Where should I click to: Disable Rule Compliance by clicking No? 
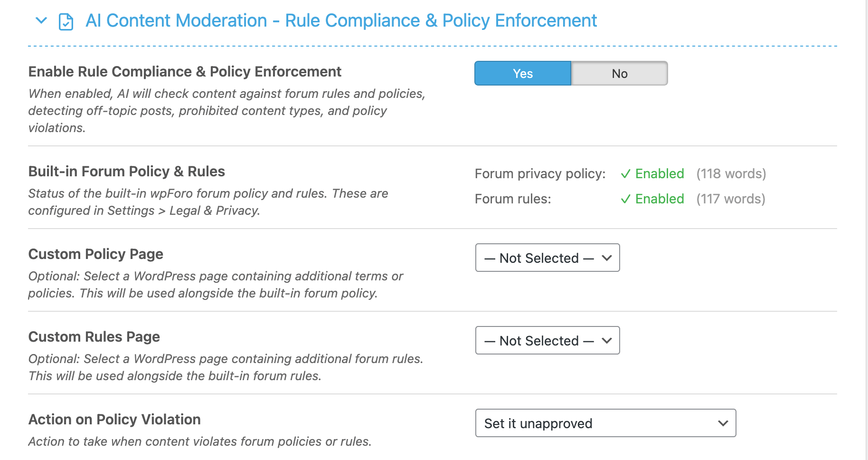coord(619,73)
